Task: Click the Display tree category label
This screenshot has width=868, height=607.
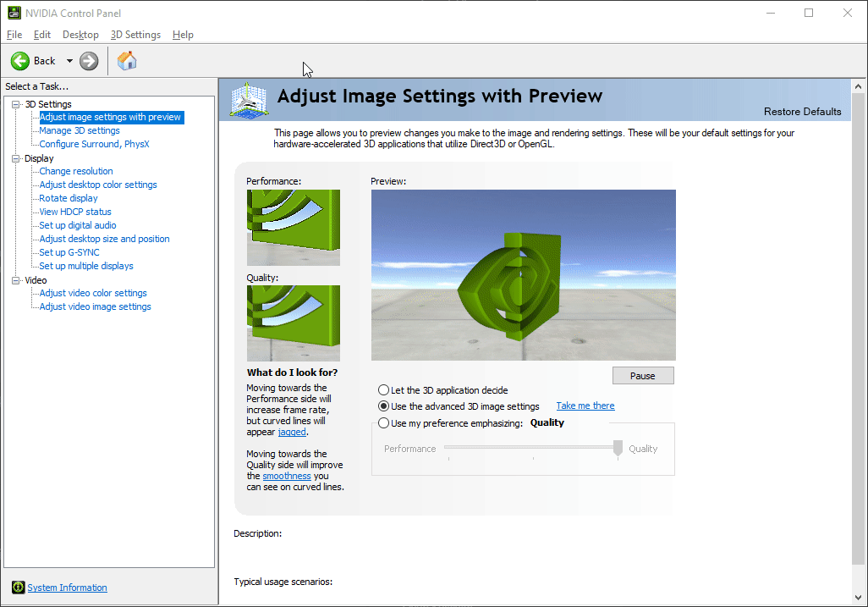Action: [x=39, y=158]
